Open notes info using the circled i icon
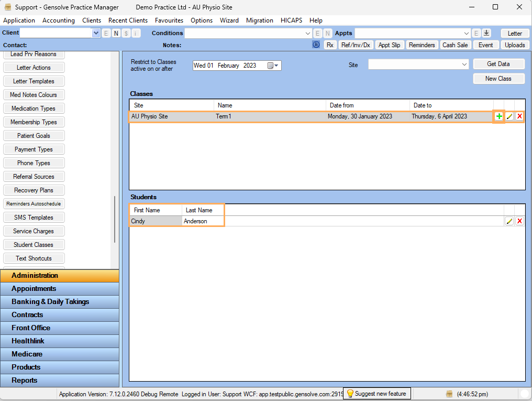The width and height of the screenshot is (532, 401). (316, 45)
